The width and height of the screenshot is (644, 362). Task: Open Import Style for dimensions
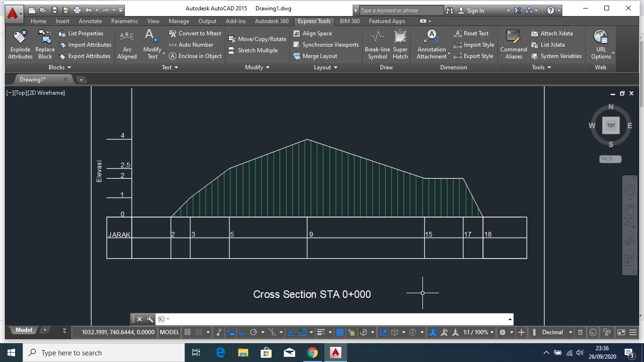(x=474, y=45)
